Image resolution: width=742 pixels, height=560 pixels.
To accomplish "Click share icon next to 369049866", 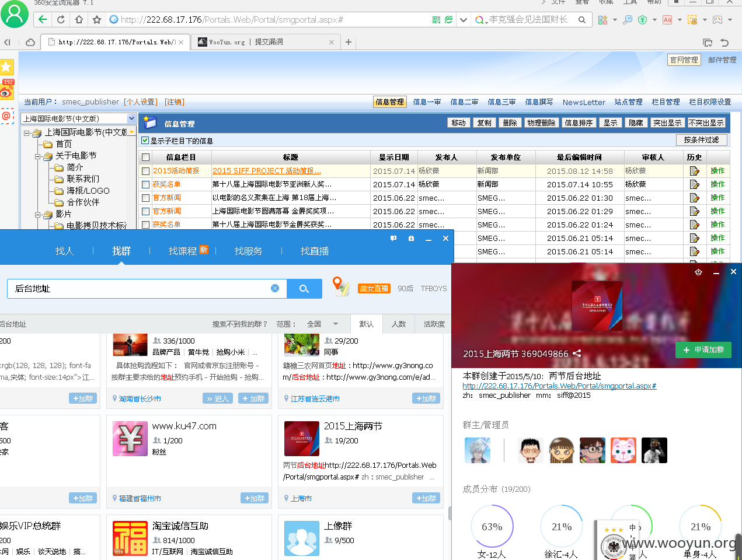I will (577, 353).
